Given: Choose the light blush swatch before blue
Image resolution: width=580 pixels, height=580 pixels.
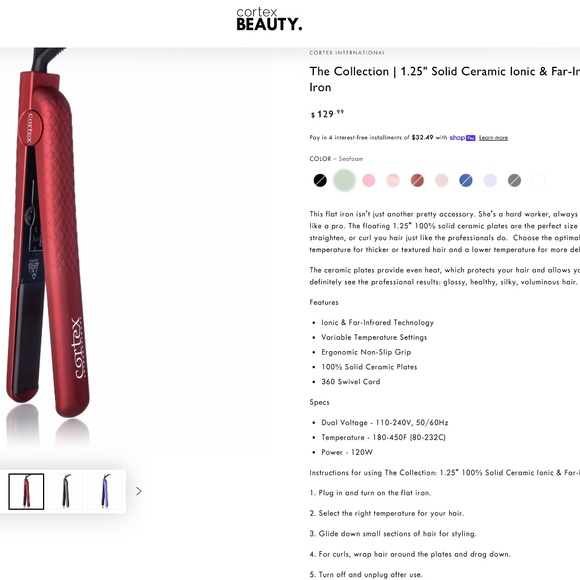Looking at the screenshot, I should click(442, 181).
